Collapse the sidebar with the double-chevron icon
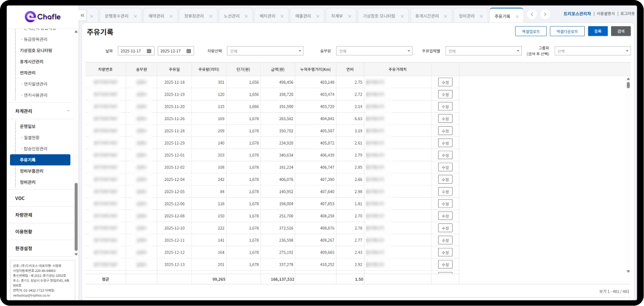 pos(83,15)
